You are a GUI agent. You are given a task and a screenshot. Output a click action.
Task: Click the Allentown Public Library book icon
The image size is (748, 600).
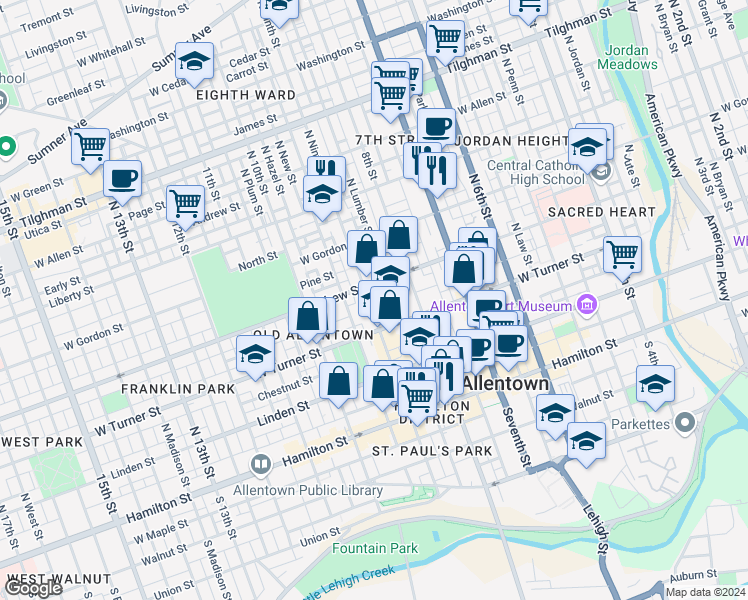[260, 465]
